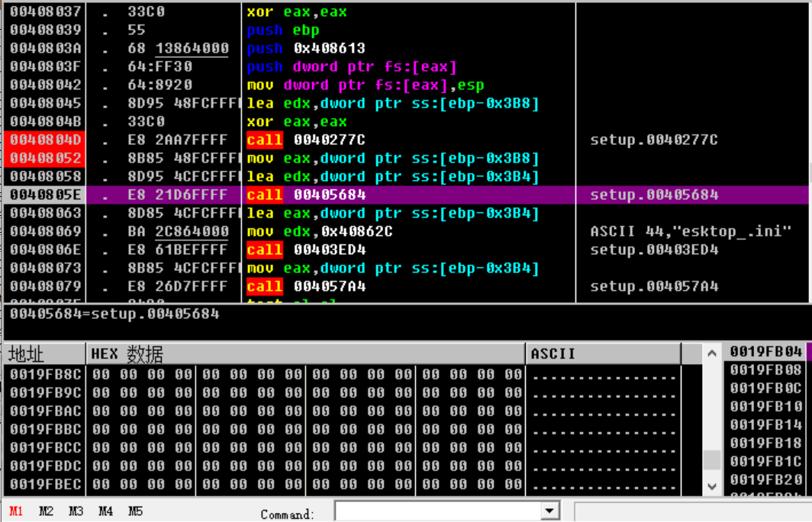Screen dimensions: 812x522
Task: Select mov dword ptr fs:[eax],esp line
Action: (366, 85)
